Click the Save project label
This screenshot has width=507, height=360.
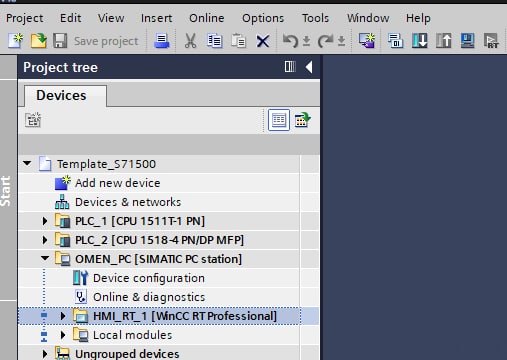(x=106, y=41)
